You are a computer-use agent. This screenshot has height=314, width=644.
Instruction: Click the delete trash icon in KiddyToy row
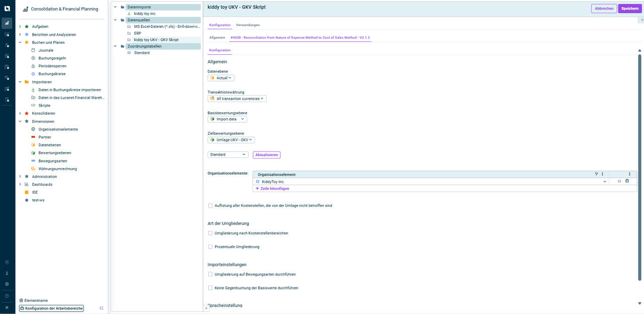627,181
